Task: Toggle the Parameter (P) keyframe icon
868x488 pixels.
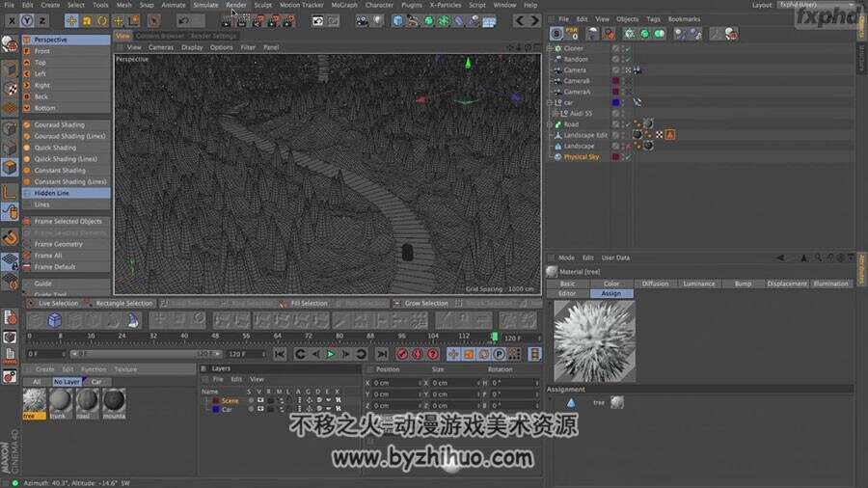Action: (499, 354)
